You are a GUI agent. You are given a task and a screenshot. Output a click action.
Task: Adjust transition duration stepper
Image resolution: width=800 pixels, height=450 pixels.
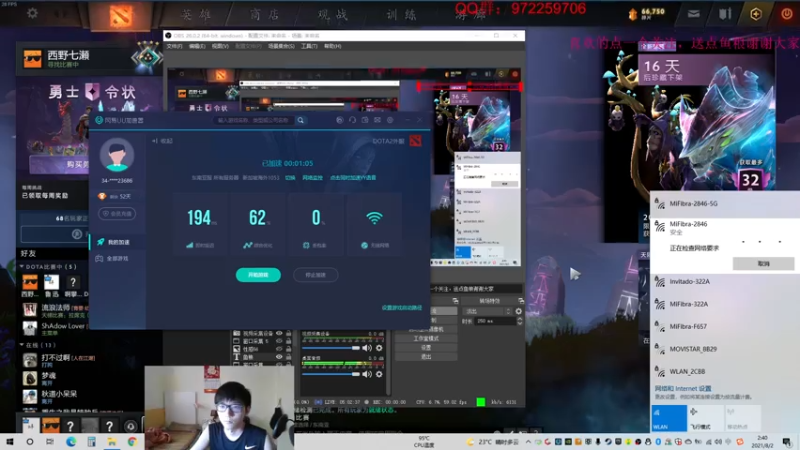(519, 321)
